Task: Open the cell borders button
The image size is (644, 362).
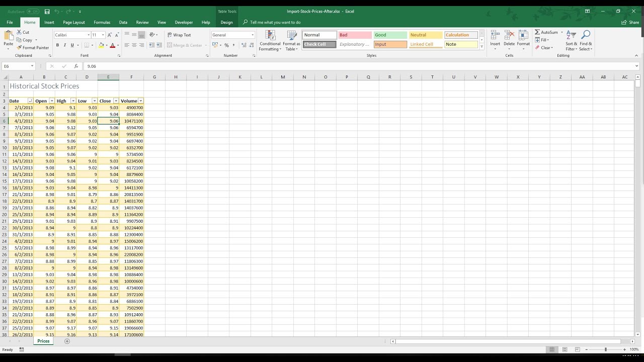Action: coord(86,45)
